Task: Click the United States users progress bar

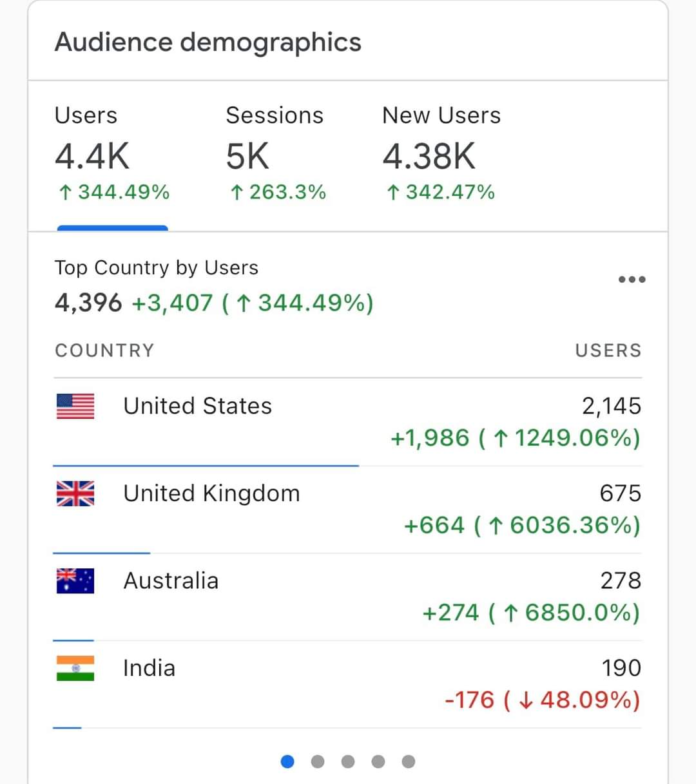Action: click(206, 465)
